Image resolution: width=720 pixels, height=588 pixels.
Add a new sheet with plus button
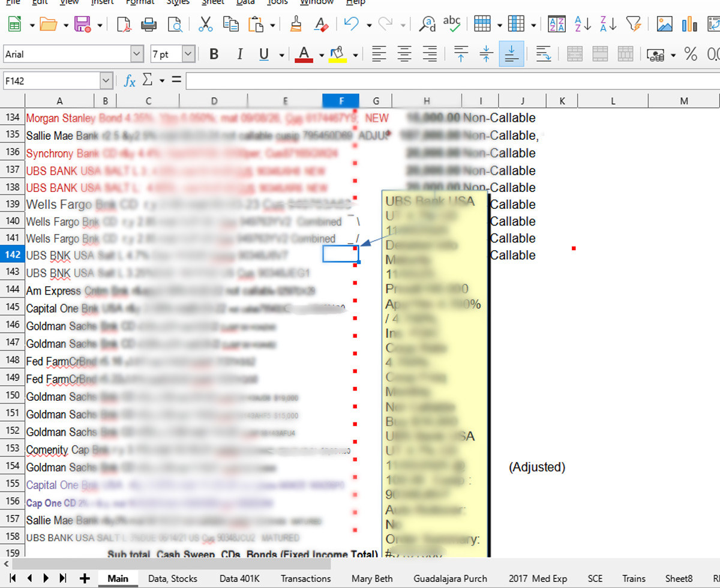click(x=84, y=578)
